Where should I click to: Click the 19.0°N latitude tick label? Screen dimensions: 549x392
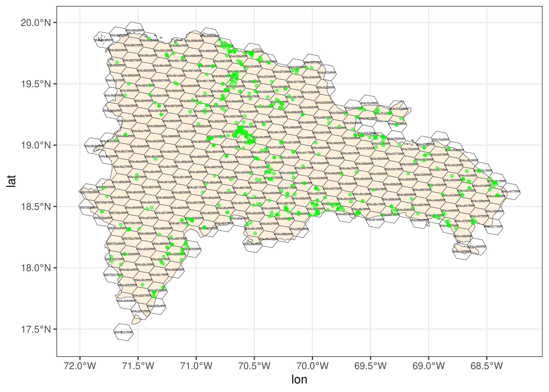click(x=36, y=146)
